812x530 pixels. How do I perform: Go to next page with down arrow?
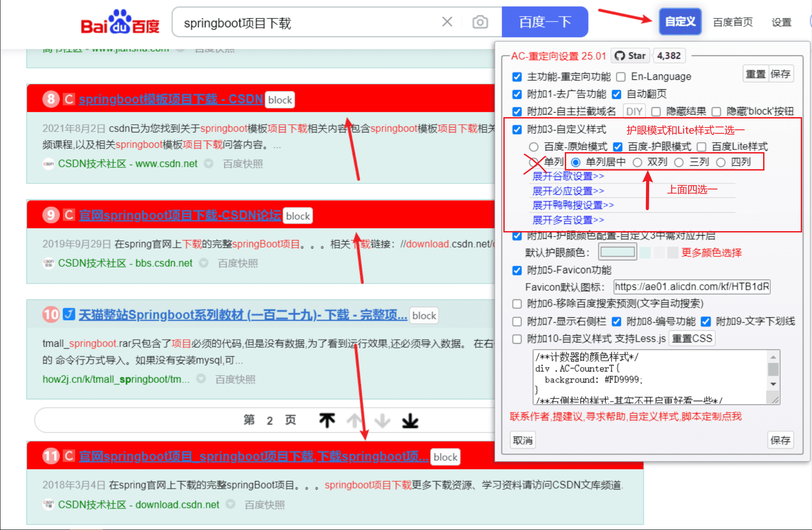point(382,420)
